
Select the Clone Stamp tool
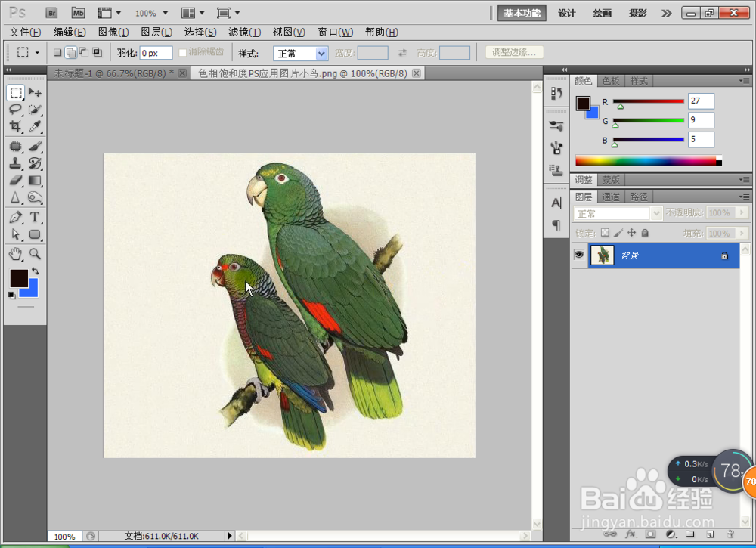click(x=16, y=163)
